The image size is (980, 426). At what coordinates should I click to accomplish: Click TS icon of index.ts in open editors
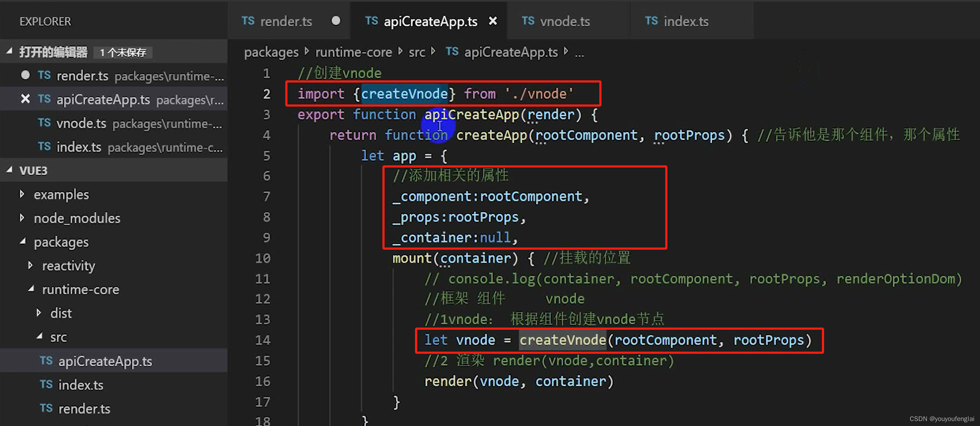[44, 146]
